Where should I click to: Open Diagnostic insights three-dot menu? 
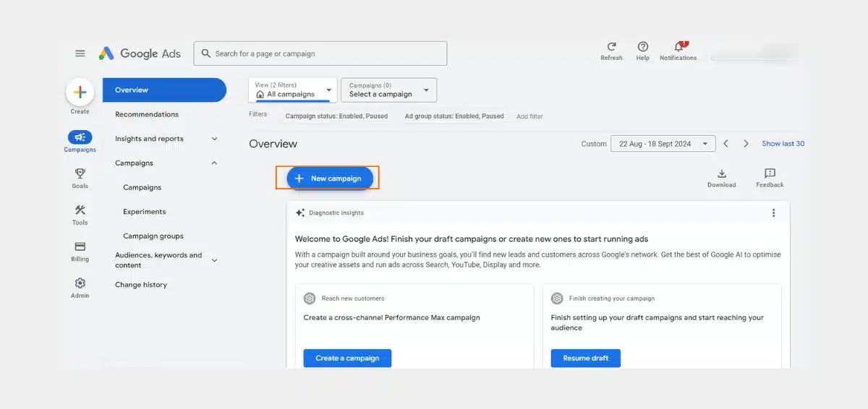(x=773, y=212)
